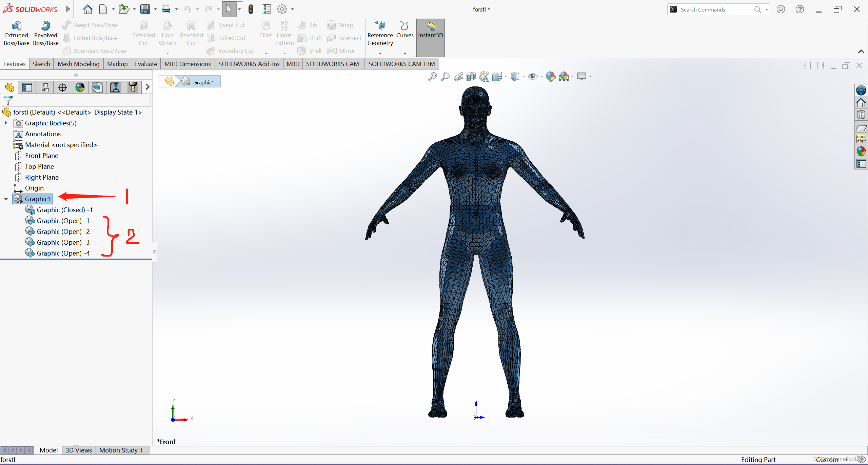Switch to the Mesh Modeling tab
This screenshot has width=868, height=465.
[78, 64]
